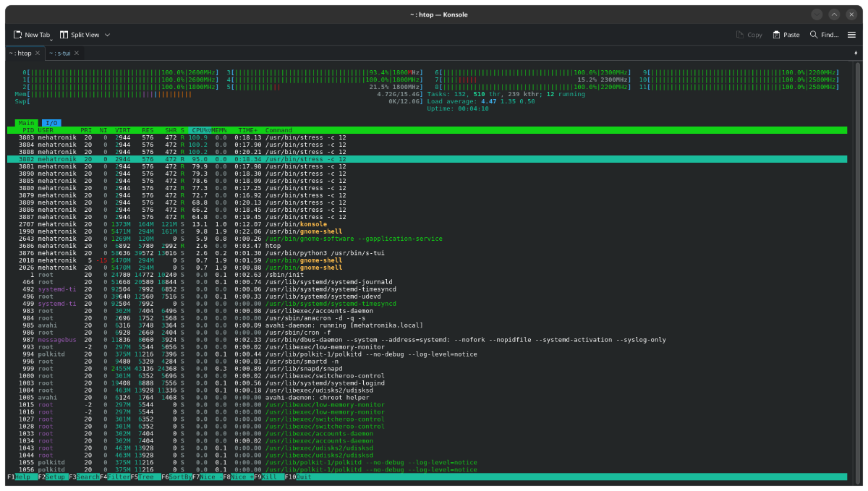Close the '~ : htop' tab
The width and height of the screenshot is (868, 491).
[38, 54]
